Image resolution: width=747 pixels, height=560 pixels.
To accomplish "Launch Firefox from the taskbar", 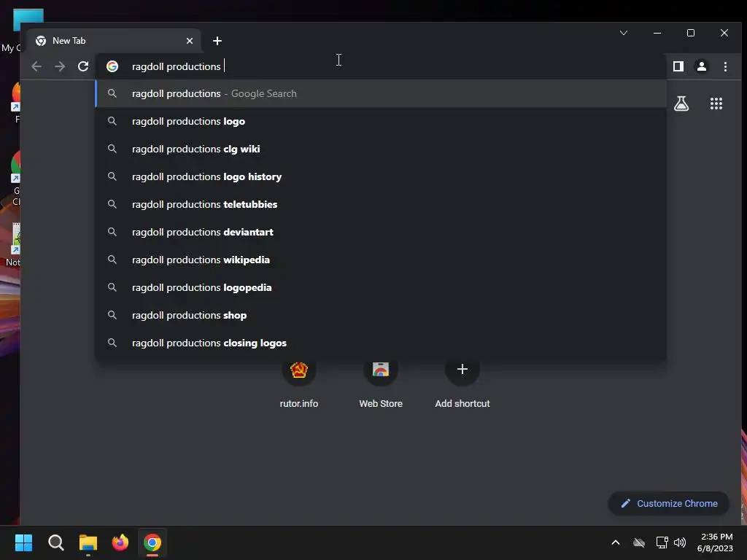I will [x=120, y=542].
